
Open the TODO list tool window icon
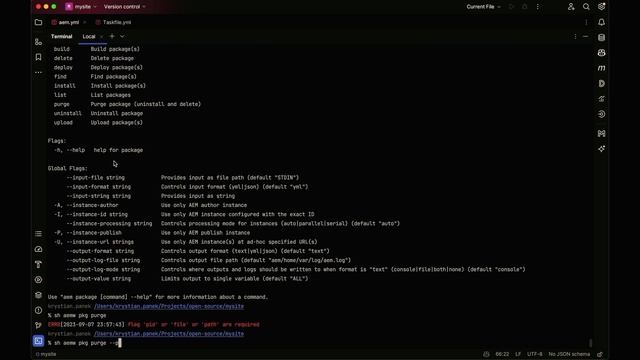pyautogui.click(x=38, y=233)
